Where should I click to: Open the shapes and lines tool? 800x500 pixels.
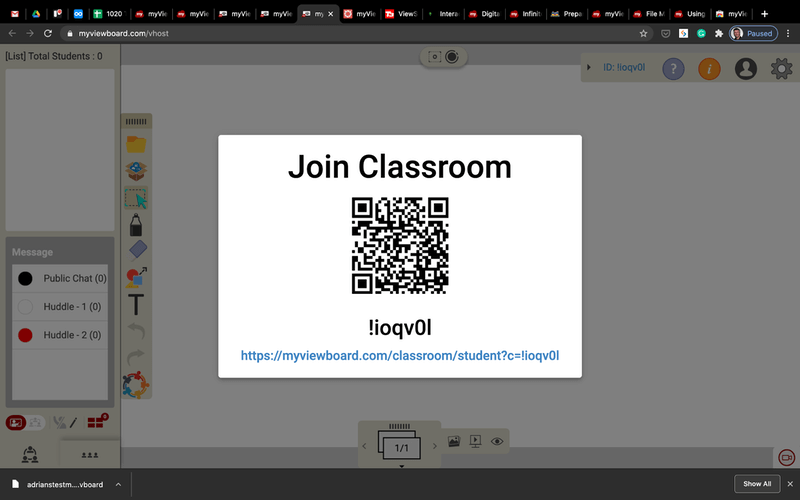(x=136, y=277)
